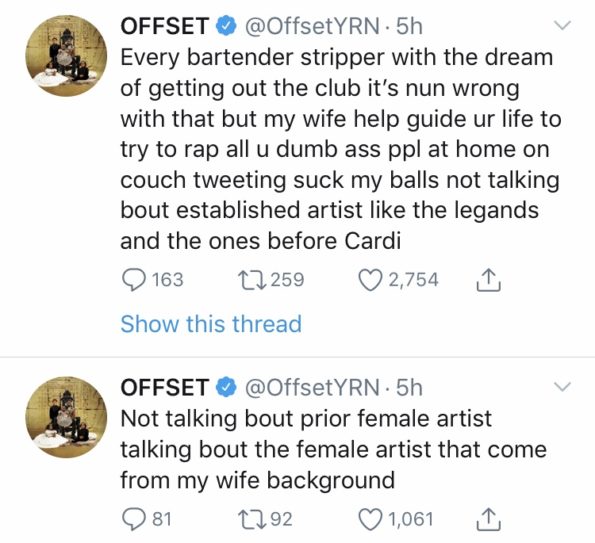The width and height of the screenshot is (595, 543).
Task: Retweet the second tweet with 92 retweets
Action: pos(265,519)
